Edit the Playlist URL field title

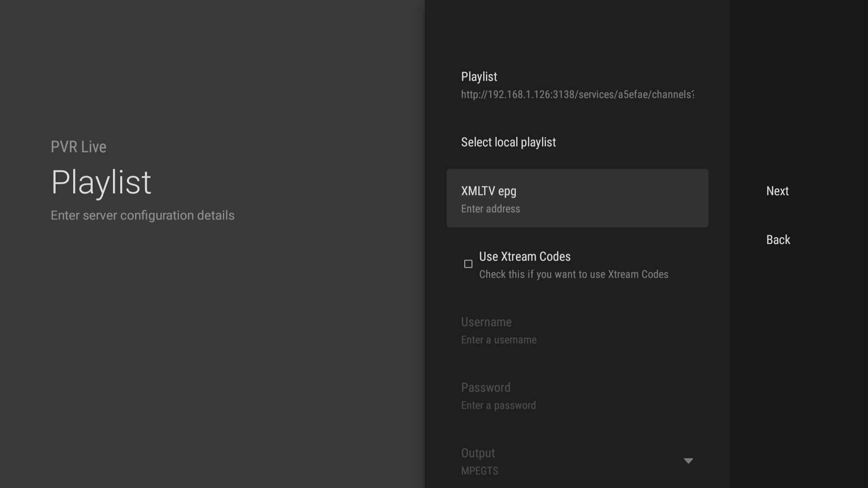[479, 77]
